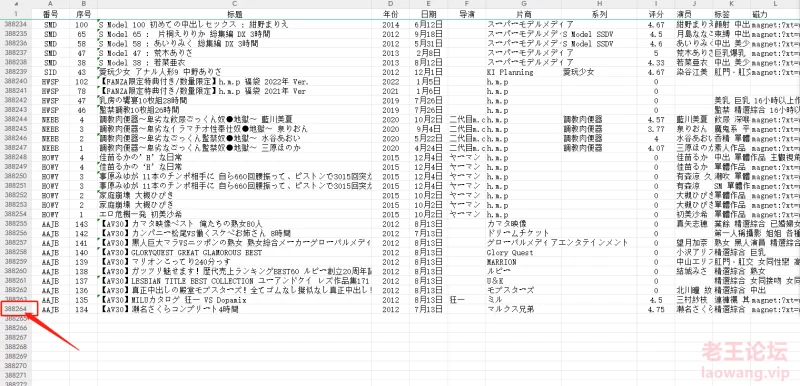800x386 pixels.
Task: Select column I header
Action: click(x=657, y=4)
